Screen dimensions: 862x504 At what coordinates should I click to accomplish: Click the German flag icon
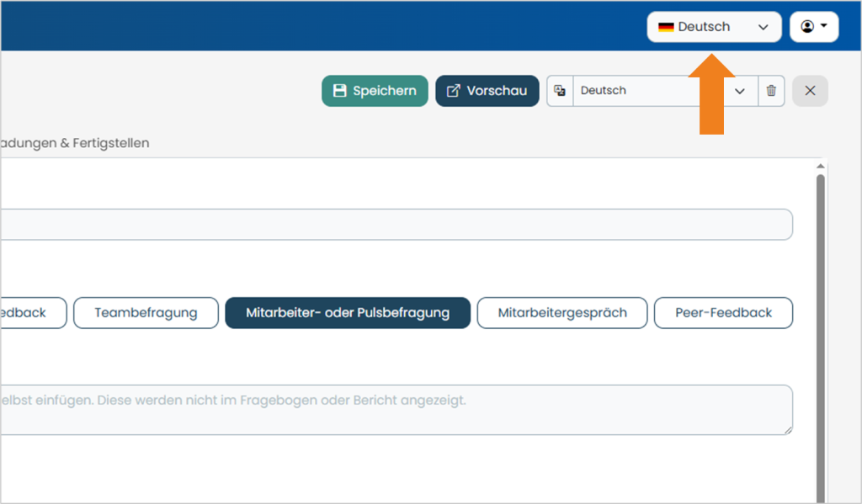coord(666,27)
